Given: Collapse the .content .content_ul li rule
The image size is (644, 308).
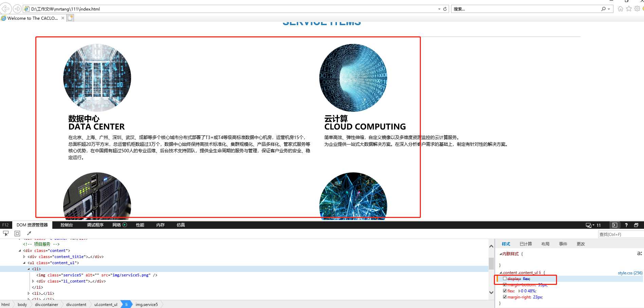Looking at the screenshot, I should click(501, 272).
